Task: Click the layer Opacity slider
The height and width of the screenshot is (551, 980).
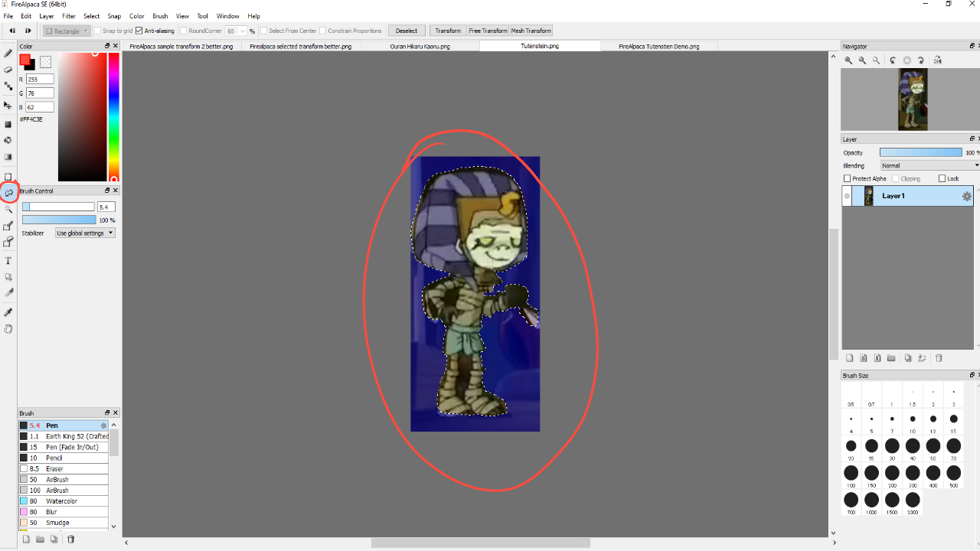Action: (x=921, y=153)
